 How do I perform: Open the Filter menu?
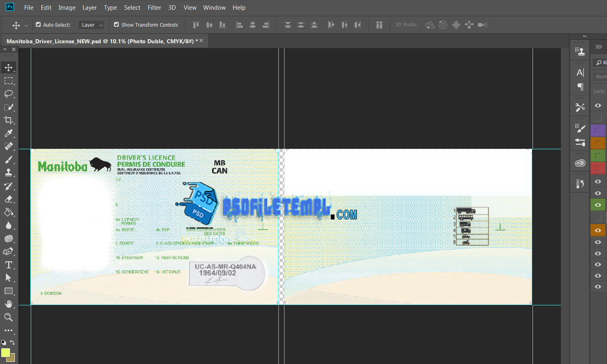tap(155, 8)
